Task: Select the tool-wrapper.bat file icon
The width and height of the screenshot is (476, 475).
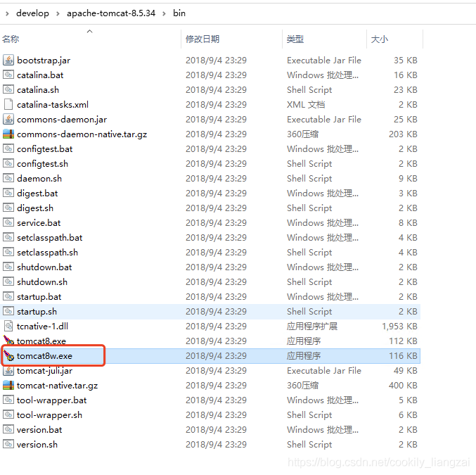Action: click(x=8, y=400)
